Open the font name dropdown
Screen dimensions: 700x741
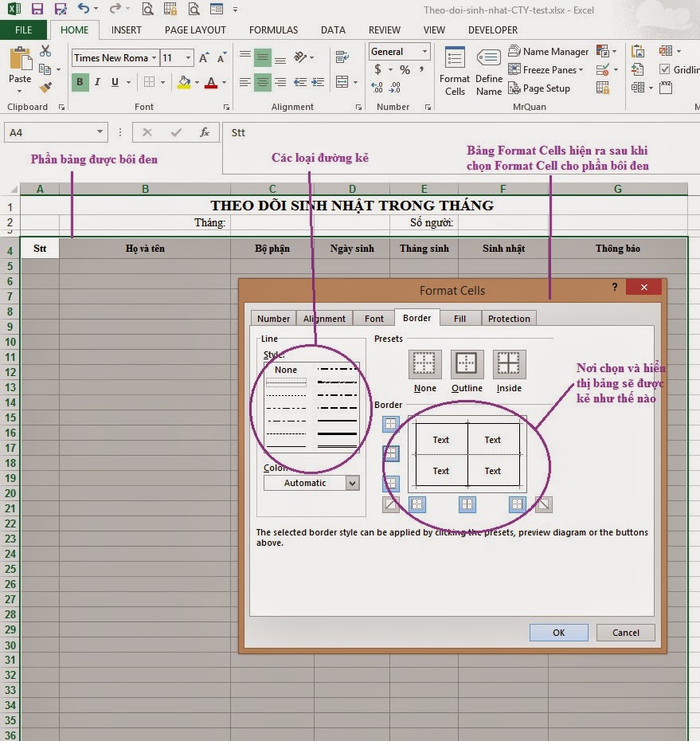154,57
